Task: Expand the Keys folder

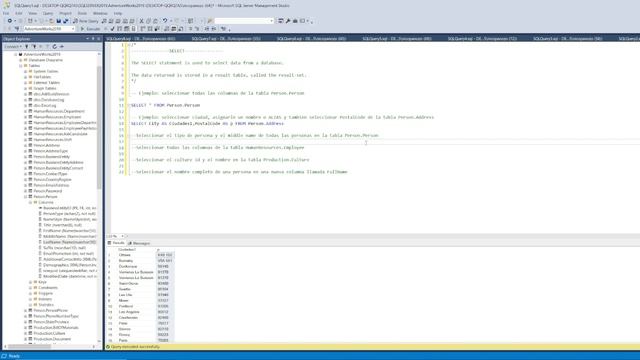Action: (x=31, y=282)
